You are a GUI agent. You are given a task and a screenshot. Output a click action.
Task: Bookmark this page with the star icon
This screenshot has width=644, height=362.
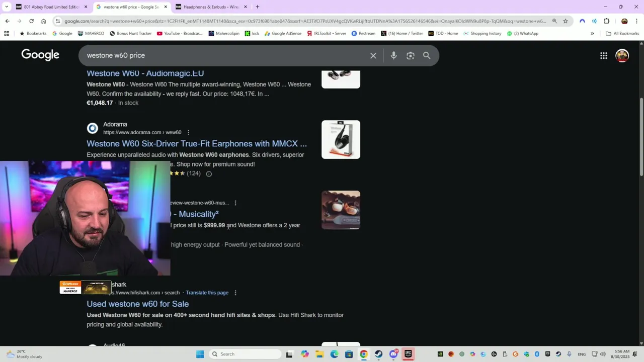coord(566,21)
